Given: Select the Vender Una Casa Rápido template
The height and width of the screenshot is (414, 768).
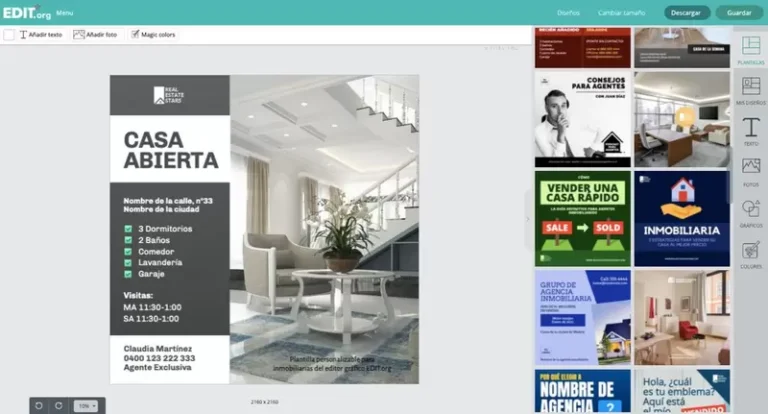Looking at the screenshot, I should point(582,216).
